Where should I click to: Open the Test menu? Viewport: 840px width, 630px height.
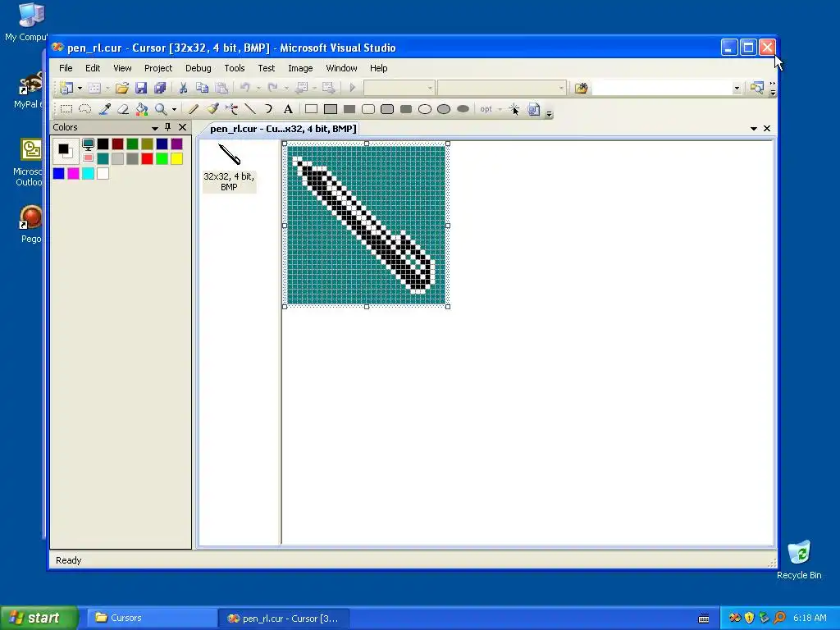[267, 68]
